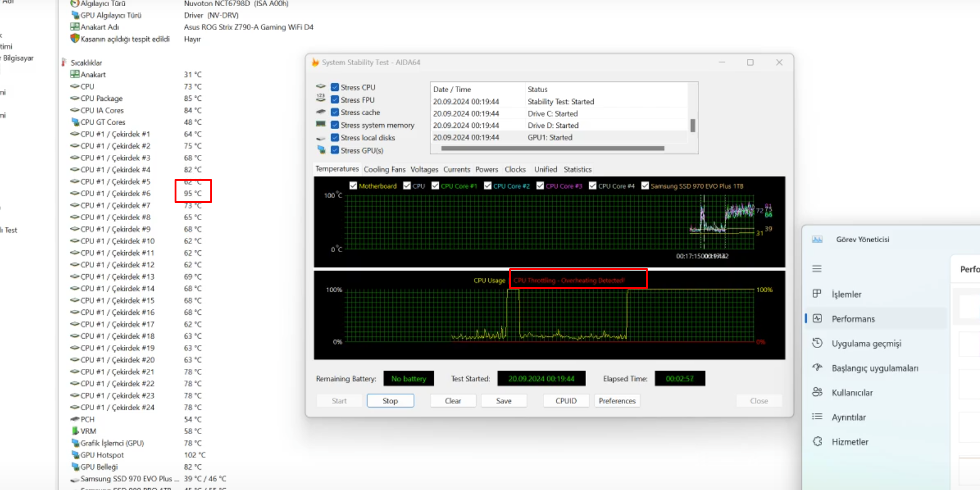Click the Grafik İşlemci (GPU) icon

pyautogui.click(x=75, y=443)
